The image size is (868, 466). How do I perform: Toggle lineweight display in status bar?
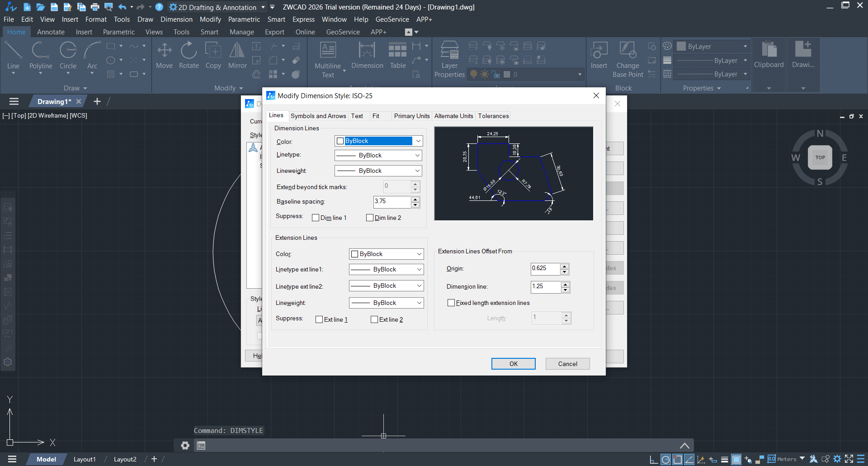pos(725,459)
